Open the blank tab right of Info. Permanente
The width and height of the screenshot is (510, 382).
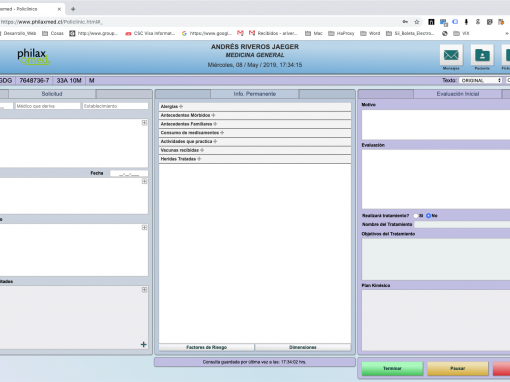[x=327, y=94]
